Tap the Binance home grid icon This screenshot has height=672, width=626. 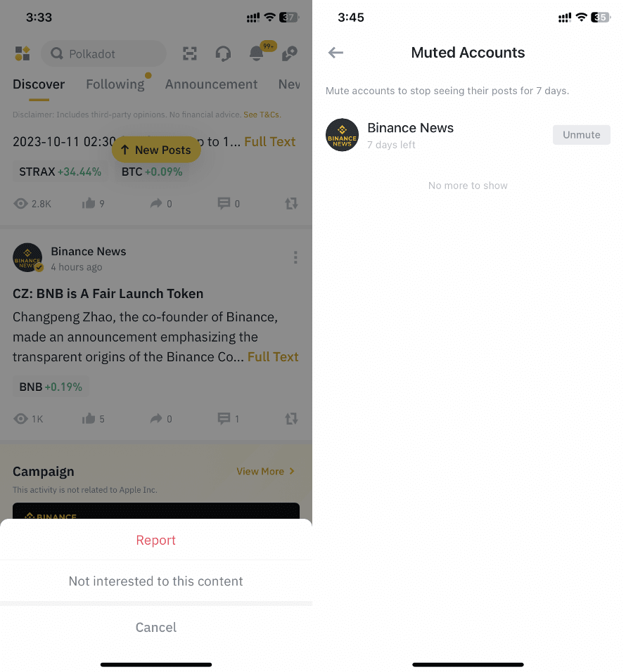coord(23,53)
